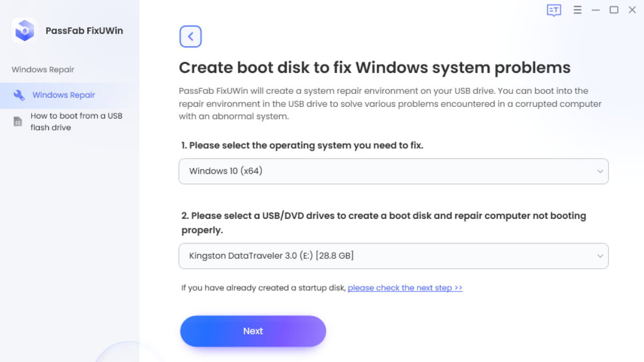Click the PassFab FixUWin app title text
The image size is (644, 362).
click(x=84, y=31)
